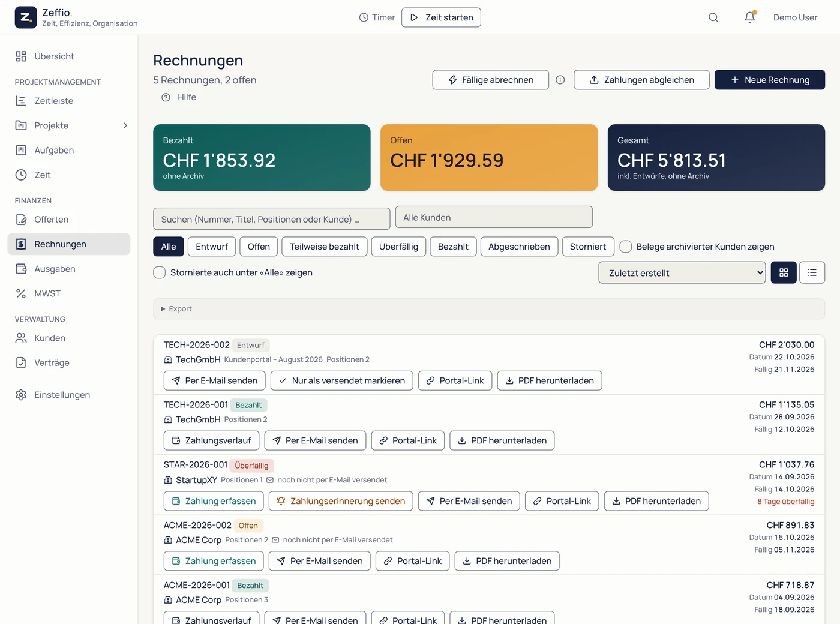Open Kunden in the sidebar

coord(69,338)
